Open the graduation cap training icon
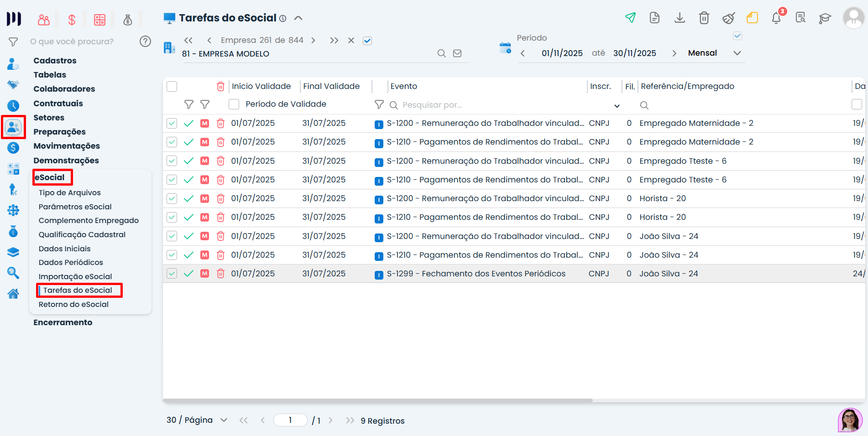The height and width of the screenshot is (436, 868). click(x=825, y=18)
